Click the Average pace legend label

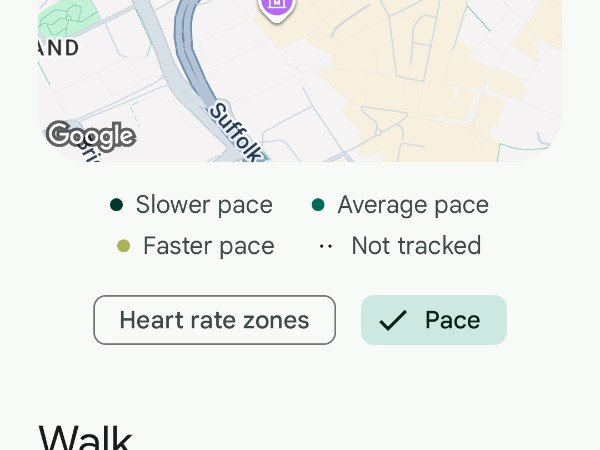(x=413, y=205)
